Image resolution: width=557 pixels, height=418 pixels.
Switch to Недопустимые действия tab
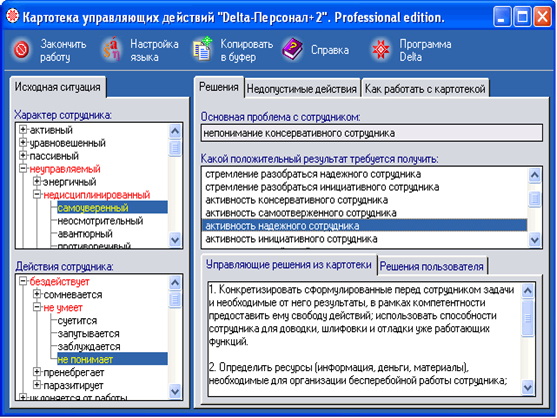coord(302,89)
